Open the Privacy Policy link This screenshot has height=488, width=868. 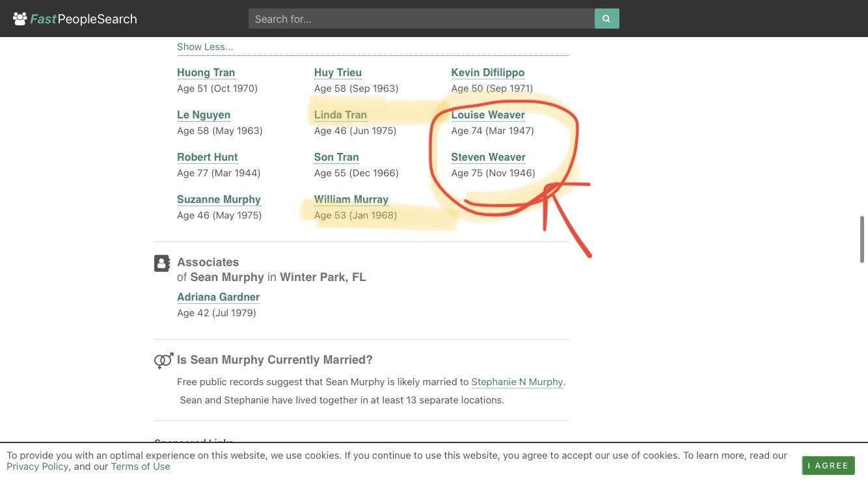(x=38, y=467)
